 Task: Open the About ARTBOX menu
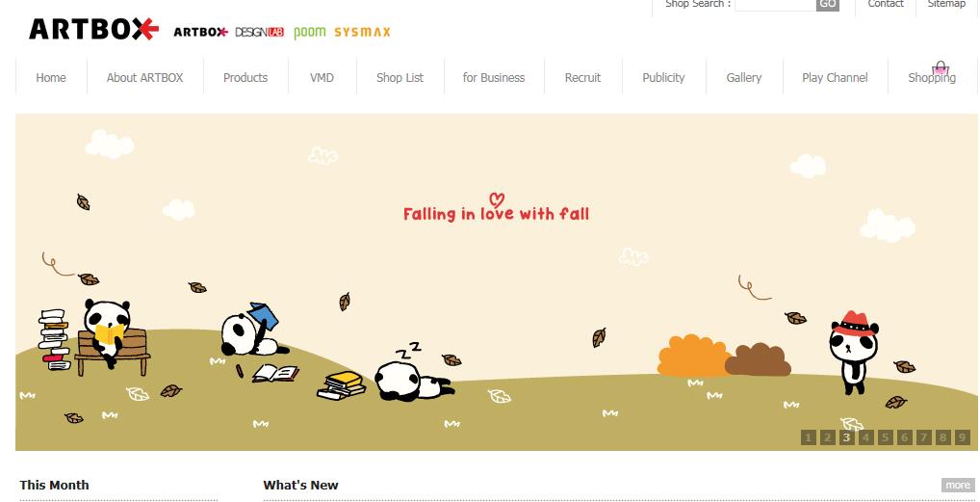[x=145, y=78]
